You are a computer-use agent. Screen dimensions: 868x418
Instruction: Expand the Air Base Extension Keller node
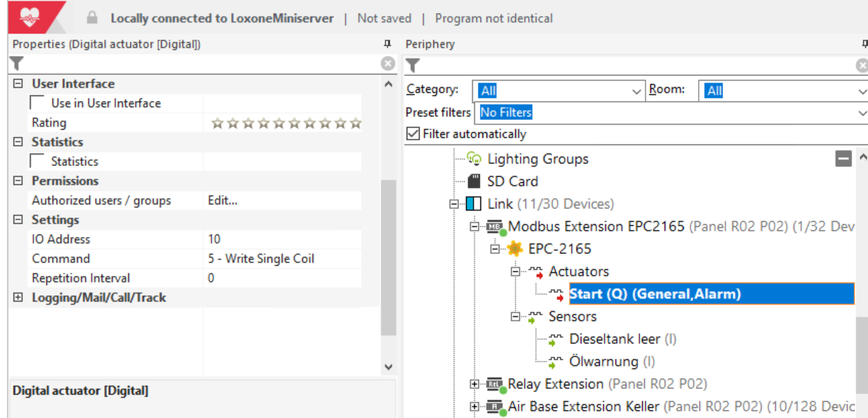(474, 406)
